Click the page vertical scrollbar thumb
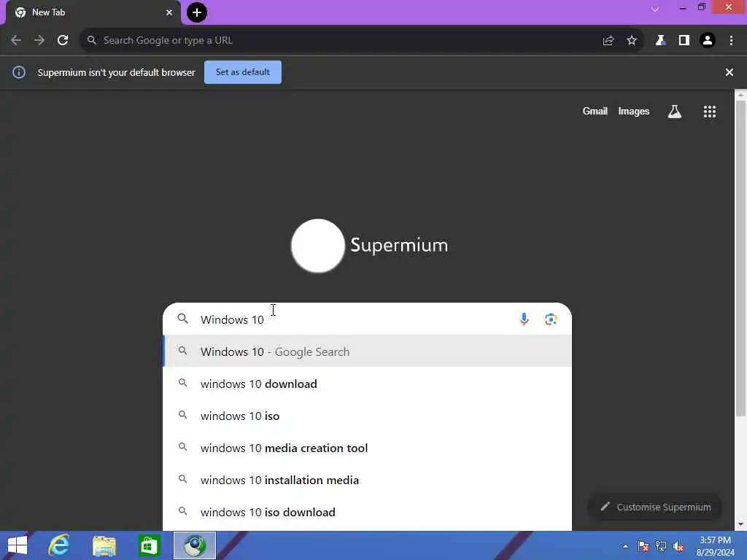The image size is (747, 560). point(740,257)
